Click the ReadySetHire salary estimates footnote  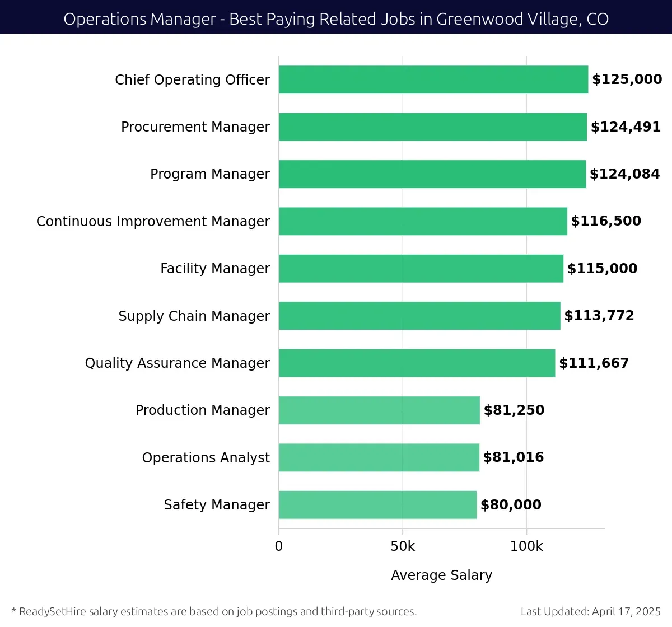214,611
